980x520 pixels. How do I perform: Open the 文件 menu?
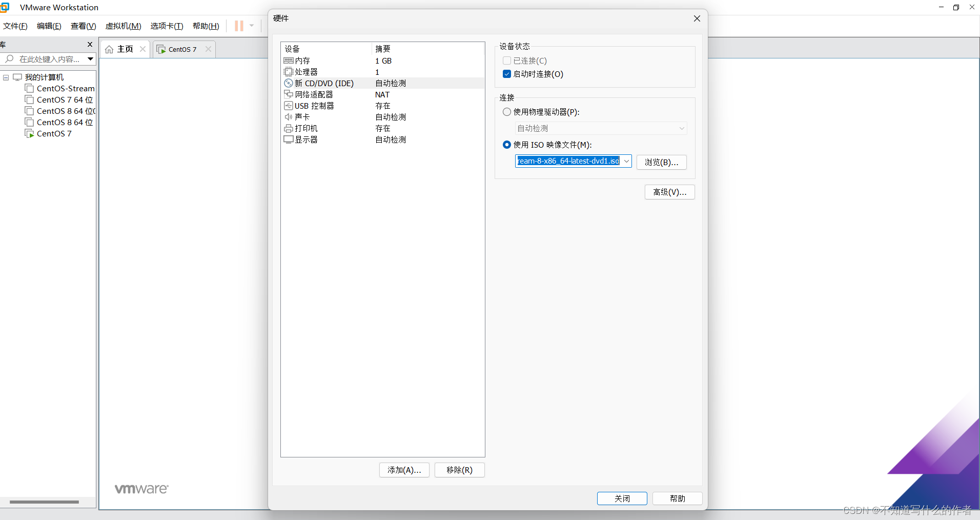point(15,26)
